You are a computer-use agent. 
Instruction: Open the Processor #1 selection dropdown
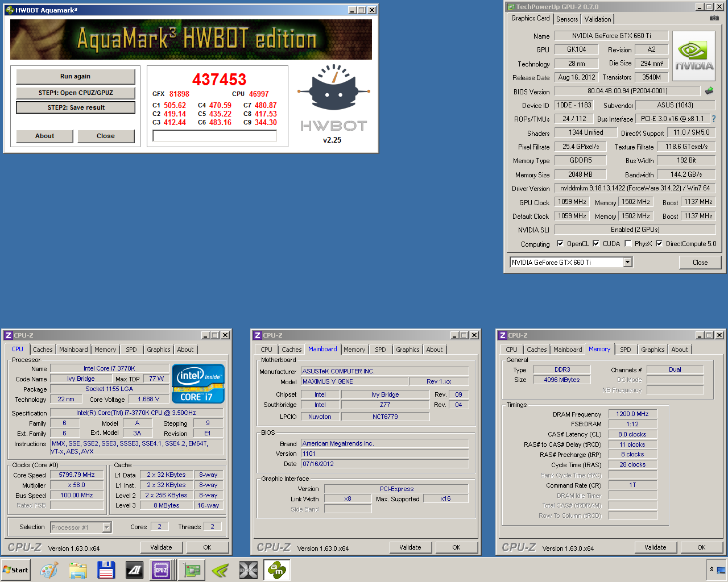106,527
